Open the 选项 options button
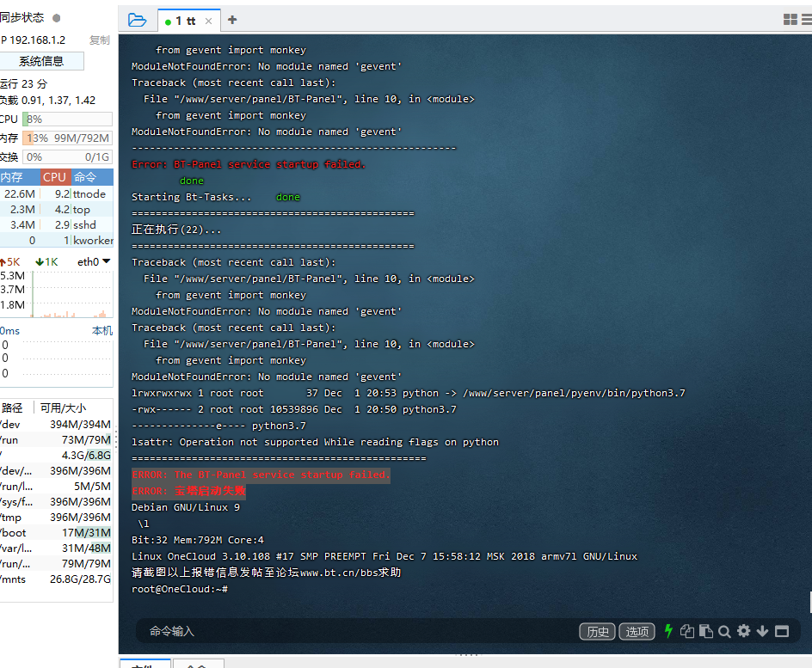Viewport: 812px width, 668px height. tap(637, 631)
